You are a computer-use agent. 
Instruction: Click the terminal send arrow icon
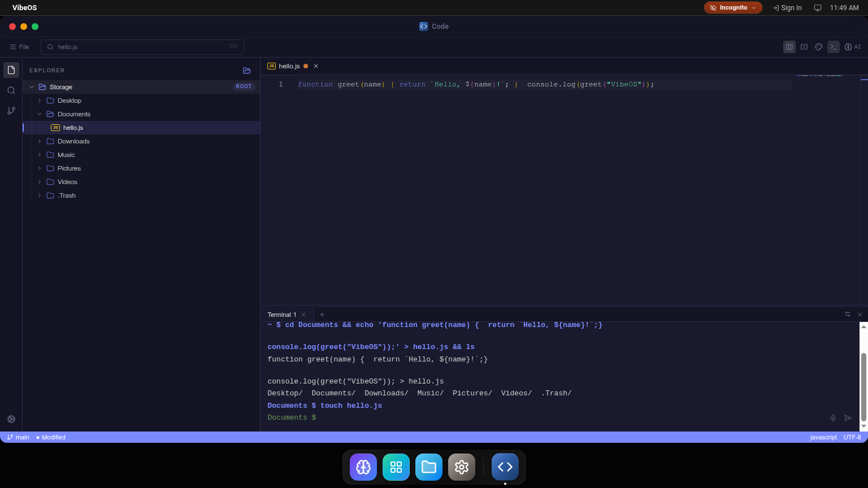coord(848,418)
